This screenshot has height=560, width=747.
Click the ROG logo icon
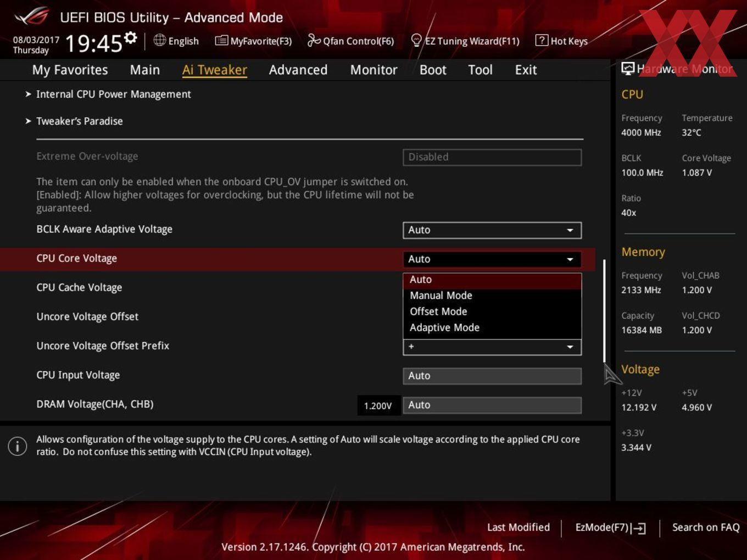[32, 16]
